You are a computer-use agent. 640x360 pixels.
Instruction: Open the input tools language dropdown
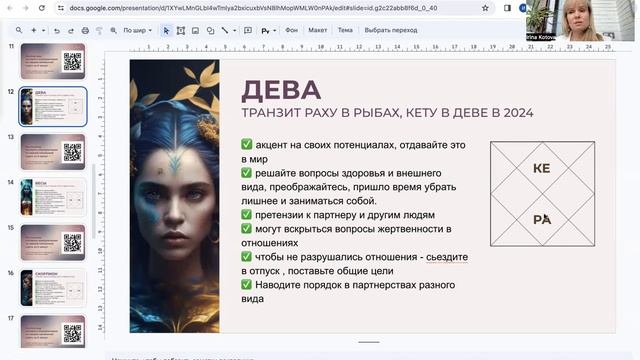coord(275,31)
